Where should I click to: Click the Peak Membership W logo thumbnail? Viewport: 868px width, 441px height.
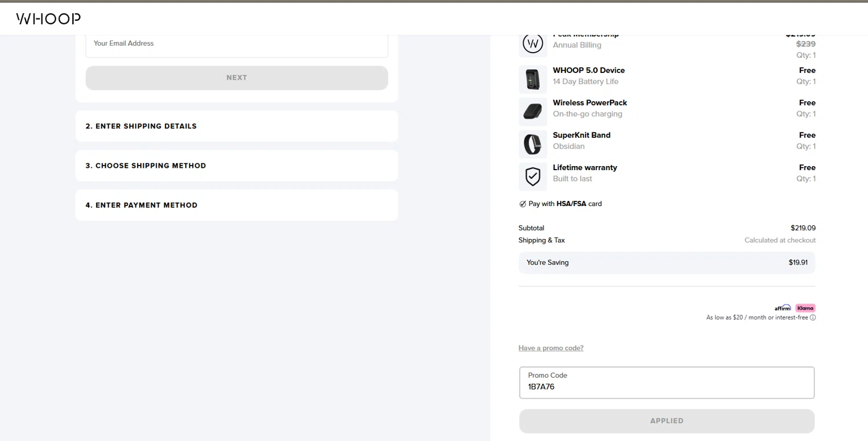pyautogui.click(x=533, y=43)
